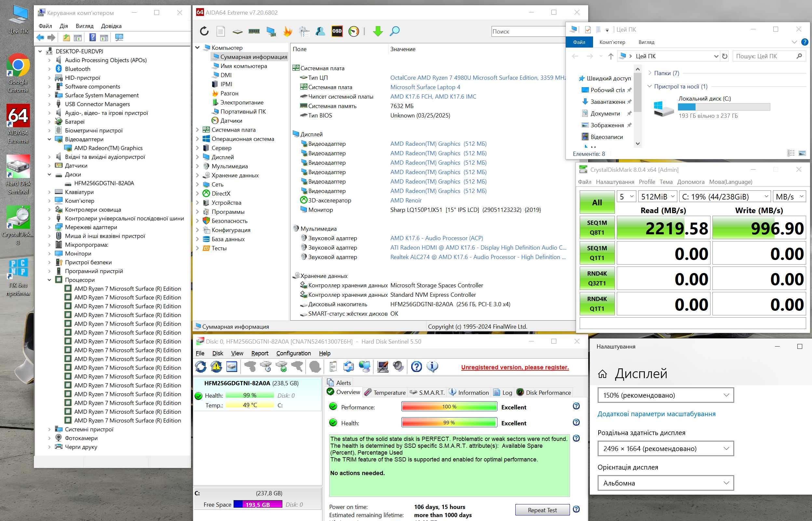Open the 150% scaling dropdown
The height and width of the screenshot is (521, 812).
tap(666, 395)
